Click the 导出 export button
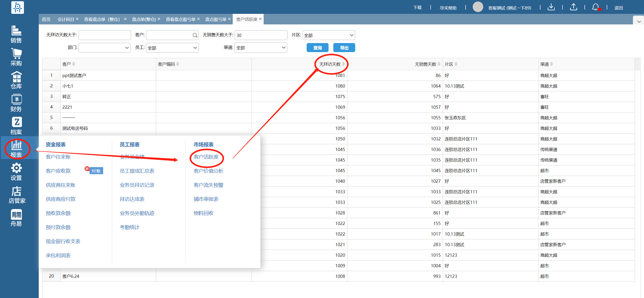 (344, 48)
